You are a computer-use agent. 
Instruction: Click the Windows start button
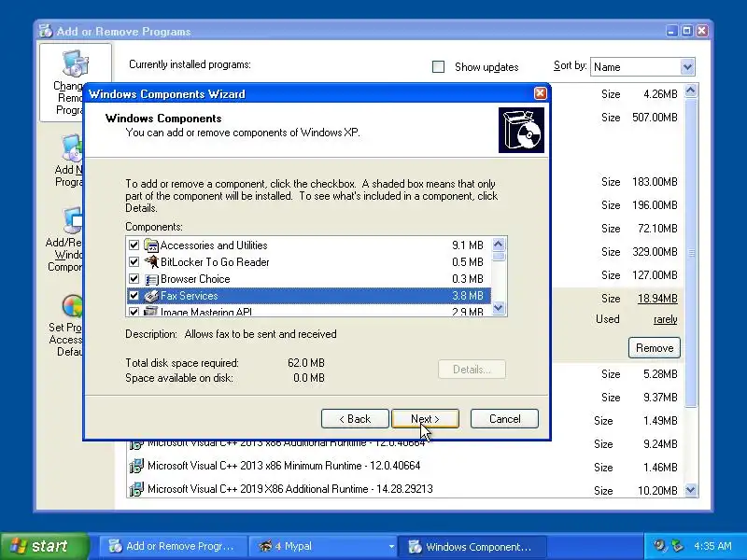click(x=45, y=546)
